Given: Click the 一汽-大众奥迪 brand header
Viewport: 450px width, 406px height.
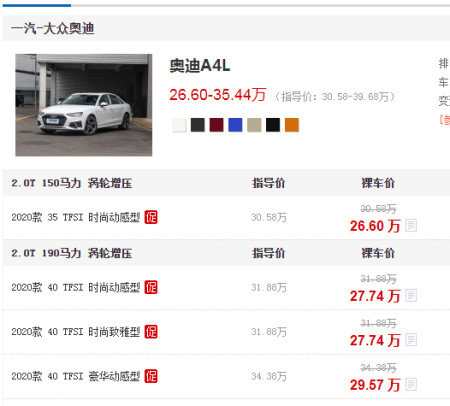Looking at the screenshot, I should tap(52, 28).
